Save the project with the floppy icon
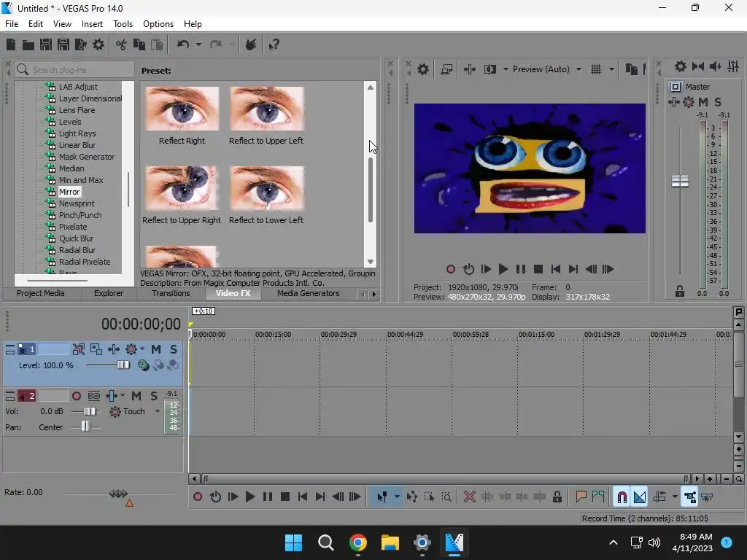The image size is (747, 560). point(46,44)
